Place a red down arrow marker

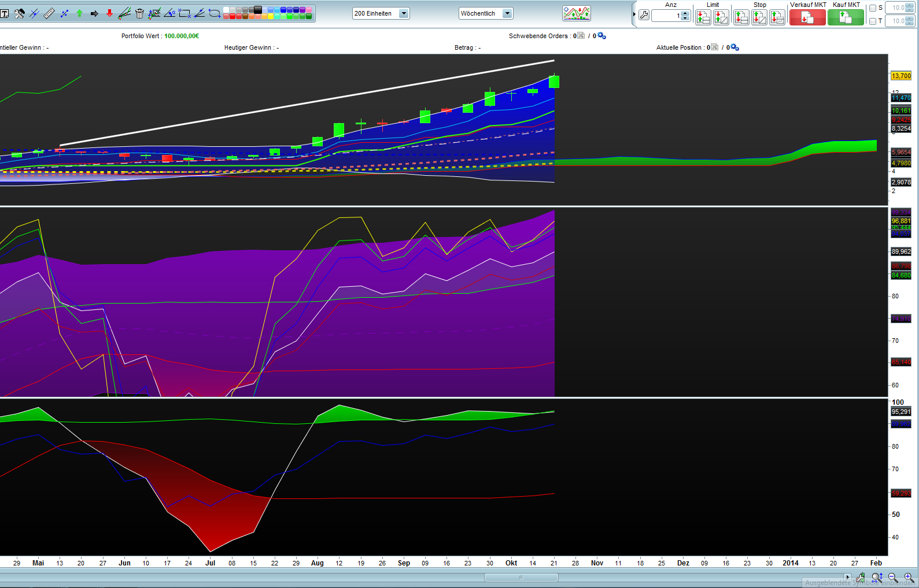[109, 13]
